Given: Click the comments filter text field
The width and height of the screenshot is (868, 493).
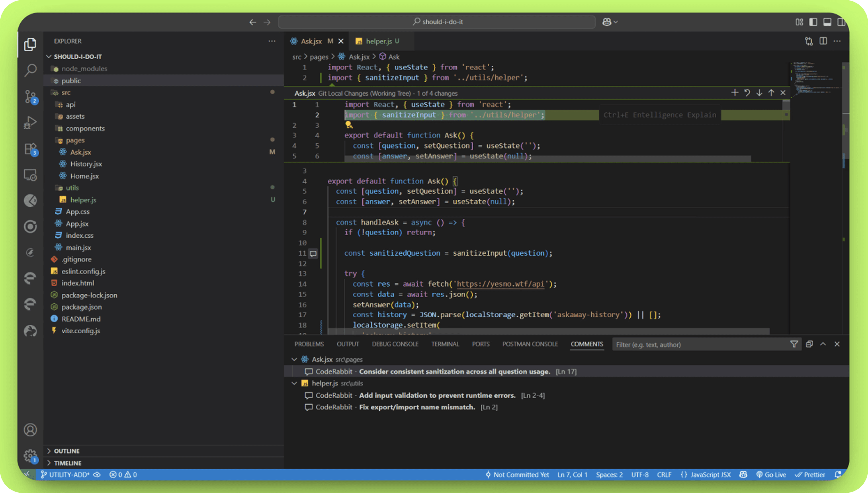Looking at the screenshot, I should pyautogui.click(x=697, y=344).
